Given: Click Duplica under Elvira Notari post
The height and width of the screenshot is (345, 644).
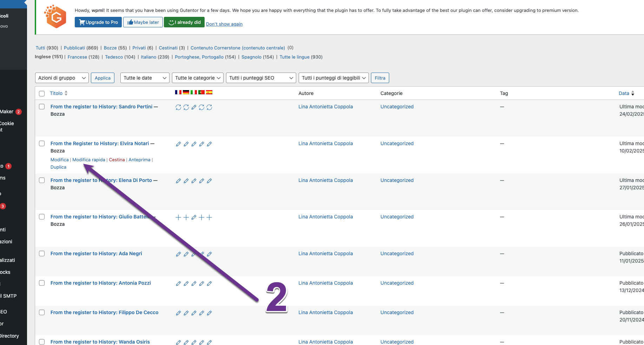Looking at the screenshot, I should pyautogui.click(x=58, y=167).
